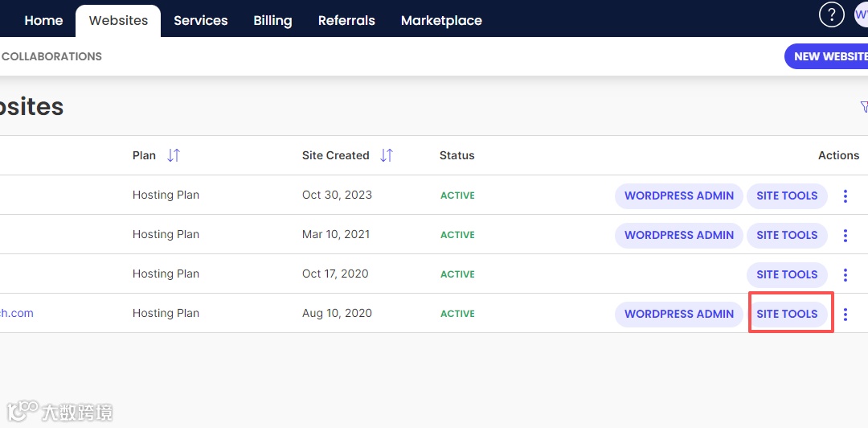Open the Marketplace tab
The image size is (868, 428).
441,21
